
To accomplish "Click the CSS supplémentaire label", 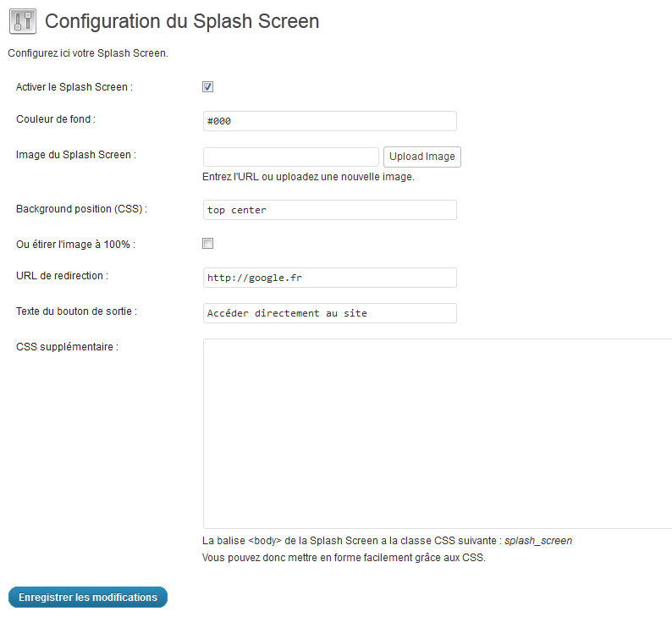I will (x=68, y=347).
